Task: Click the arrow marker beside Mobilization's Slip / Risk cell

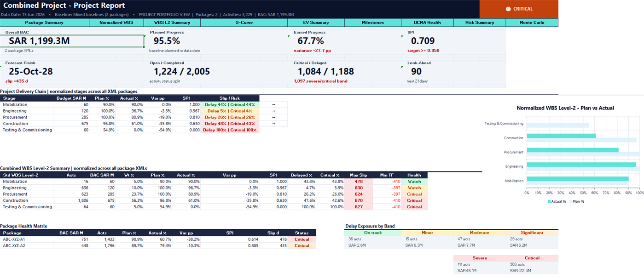Action: [273, 105]
